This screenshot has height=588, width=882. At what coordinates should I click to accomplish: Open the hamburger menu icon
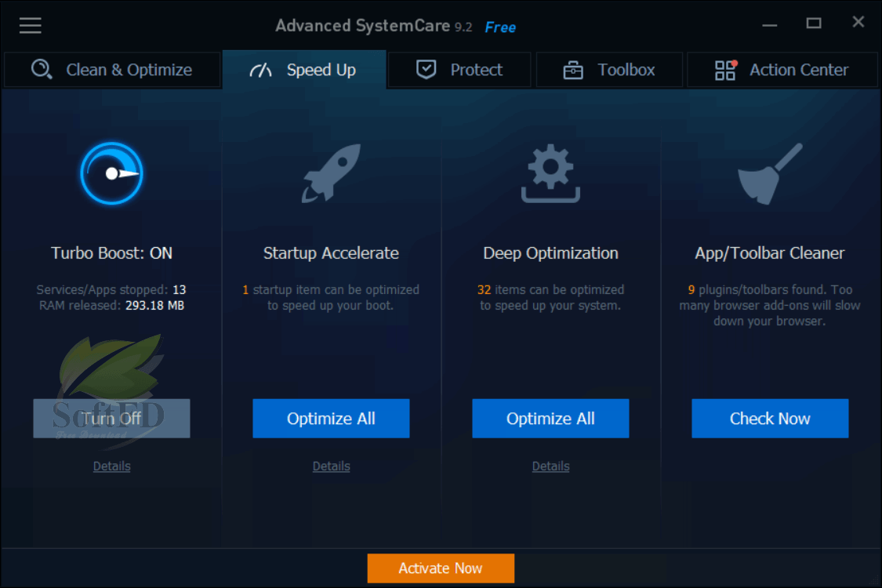click(31, 25)
